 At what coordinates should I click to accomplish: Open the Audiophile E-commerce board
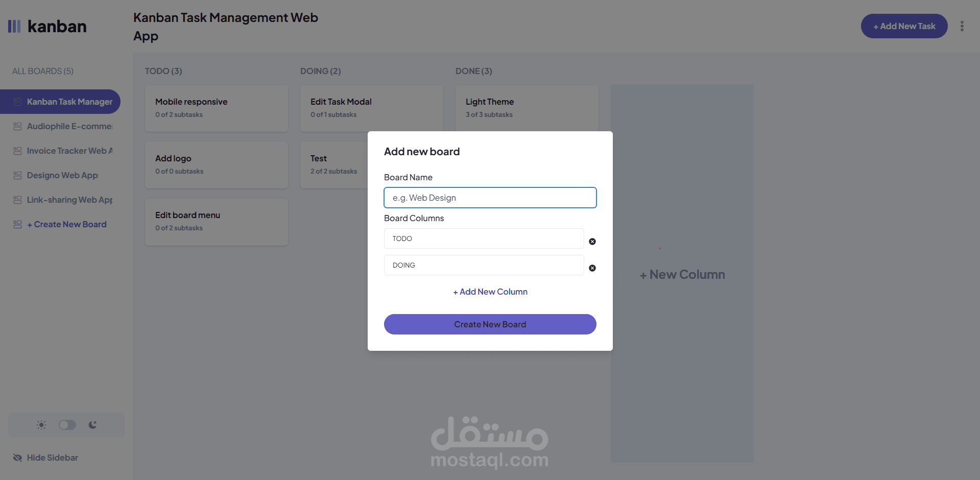click(69, 126)
